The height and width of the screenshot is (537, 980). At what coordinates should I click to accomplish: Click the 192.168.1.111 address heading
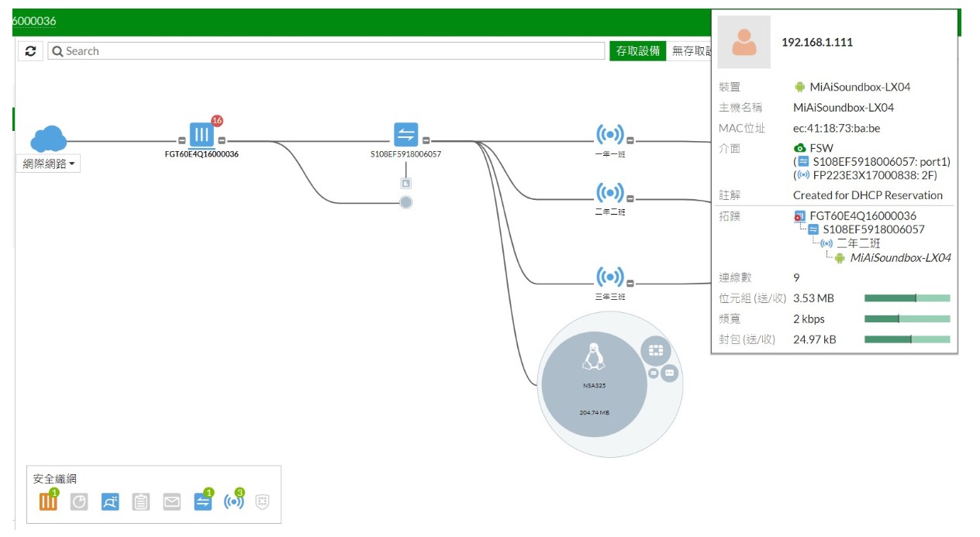click(x=817, y=43)
